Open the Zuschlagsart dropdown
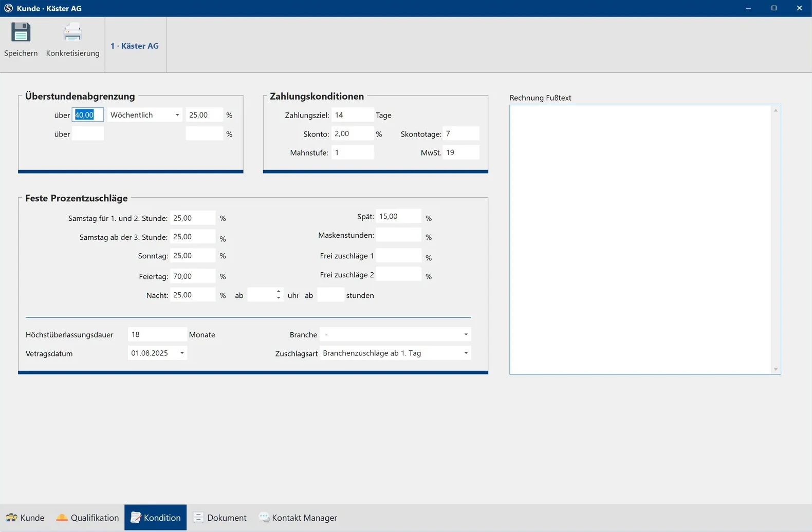Viewport: 812px width, 532px height. point(466,353)
